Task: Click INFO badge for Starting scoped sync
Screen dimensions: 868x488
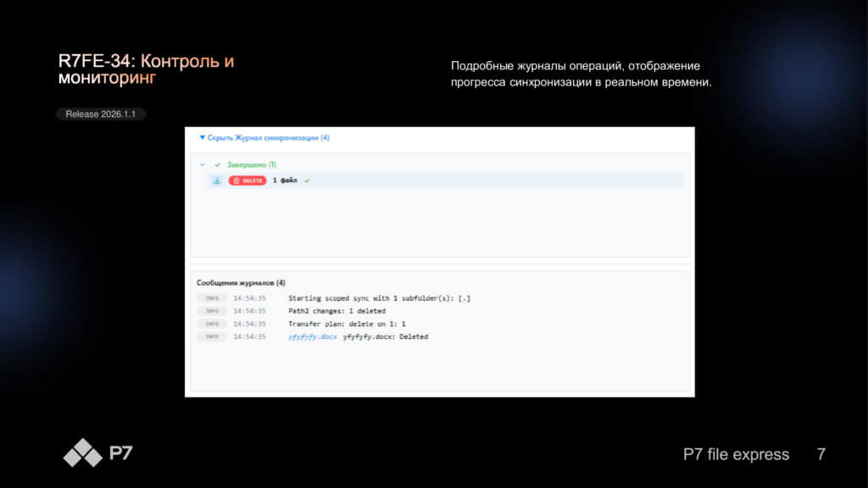Action: (212, 298)
